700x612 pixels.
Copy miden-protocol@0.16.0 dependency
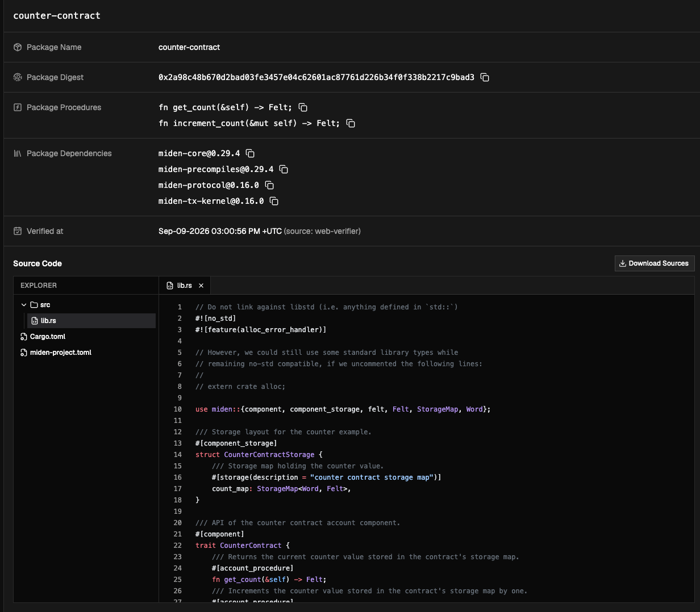(269, 185)
